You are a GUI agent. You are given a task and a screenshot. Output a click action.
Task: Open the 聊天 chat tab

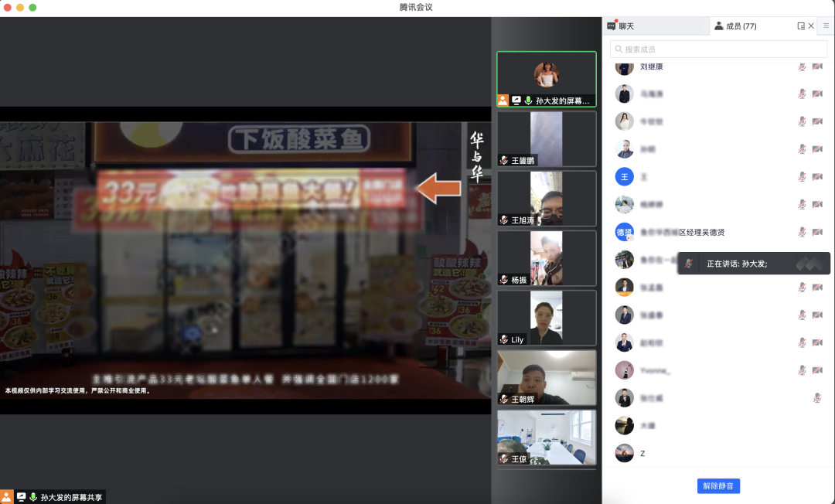pyautogui.click(x=656, y=26)
